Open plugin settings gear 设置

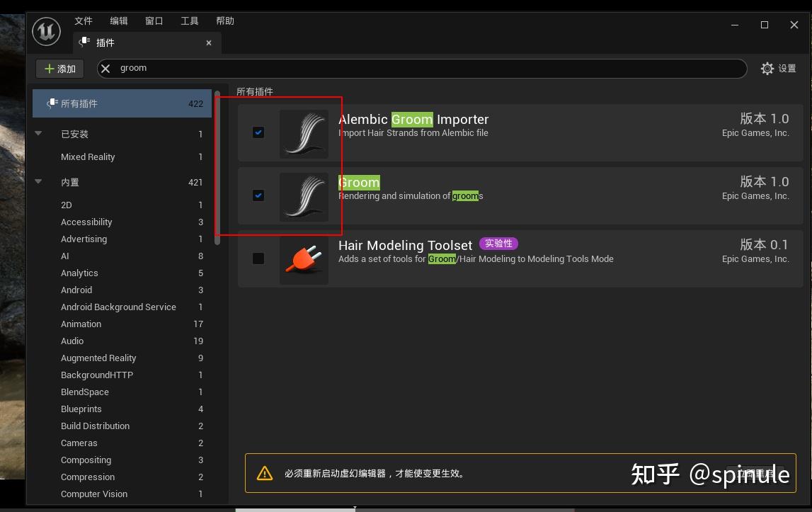pos(778,69)
